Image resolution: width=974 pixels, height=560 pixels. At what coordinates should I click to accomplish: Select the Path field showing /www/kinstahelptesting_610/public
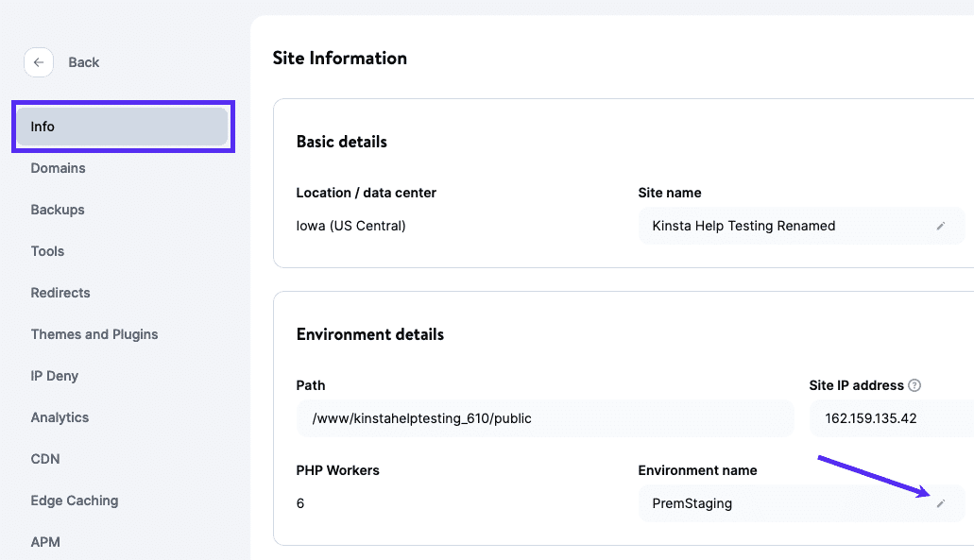point(545,417)
